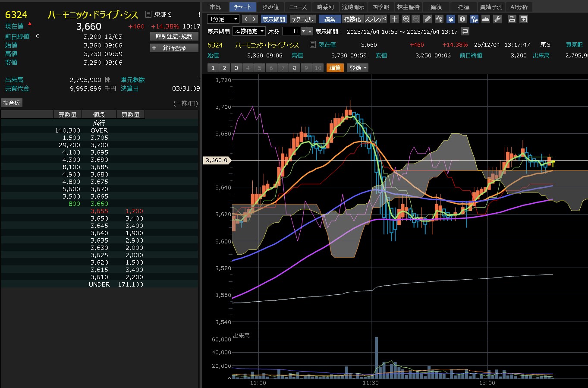Switch to the ニュース tab
The height and width of the screenshot is (388, 588).
(x=298, y=7)
